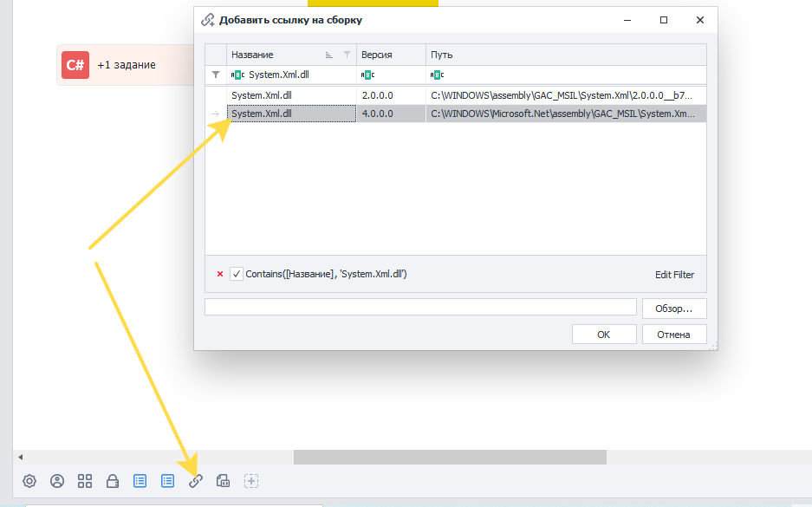Open the four-squares grid icon
812x507 pixels.
tap(85, 481)
